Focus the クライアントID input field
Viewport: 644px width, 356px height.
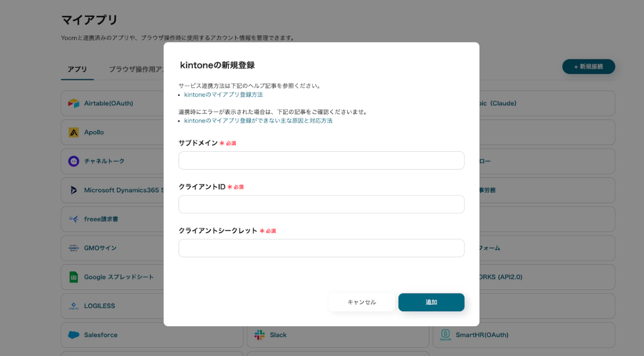pos(321,204)
